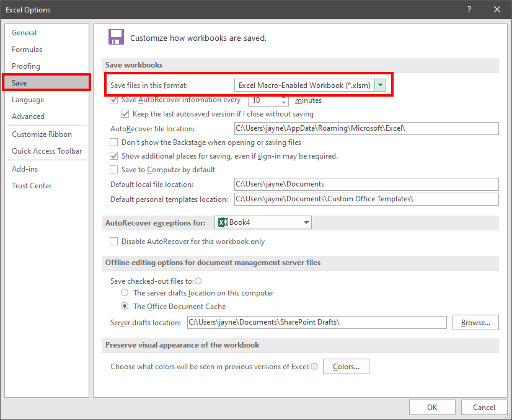
Task: Click Browse for server drafts location
Action: [x=475, y=322]
